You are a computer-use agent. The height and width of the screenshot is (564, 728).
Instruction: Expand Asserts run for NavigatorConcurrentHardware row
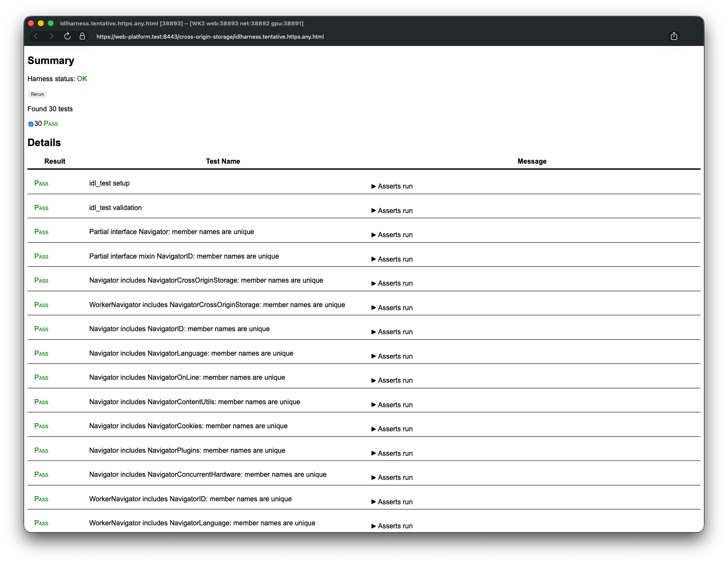(x=392, y=477)
